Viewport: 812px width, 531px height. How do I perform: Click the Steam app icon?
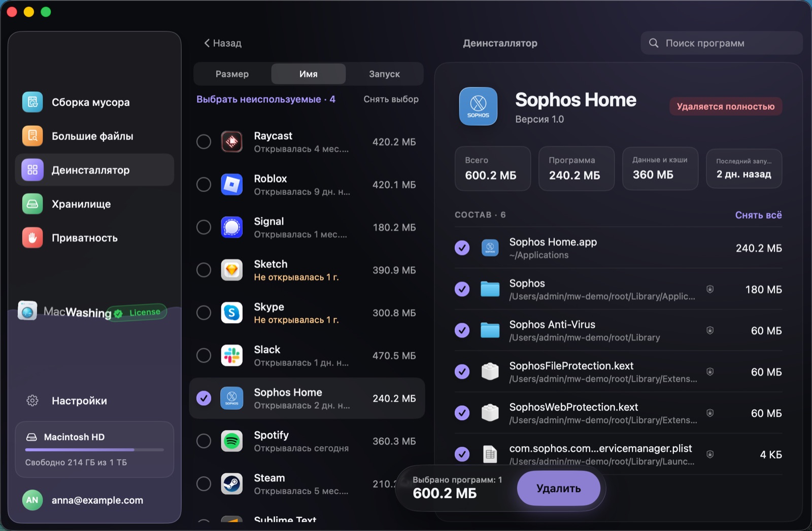click(x=232, y=484)
